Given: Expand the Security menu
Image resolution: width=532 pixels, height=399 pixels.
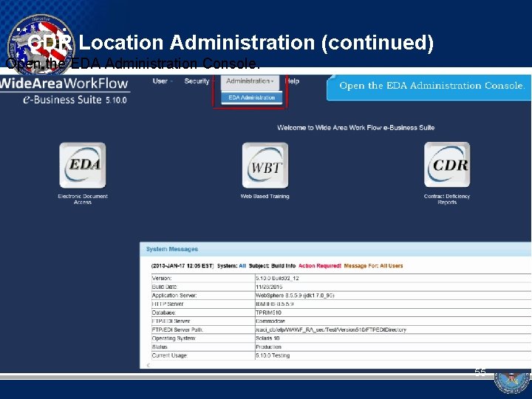Looking at the screenshot, I should pyautogui.click(x=199, y=81).
